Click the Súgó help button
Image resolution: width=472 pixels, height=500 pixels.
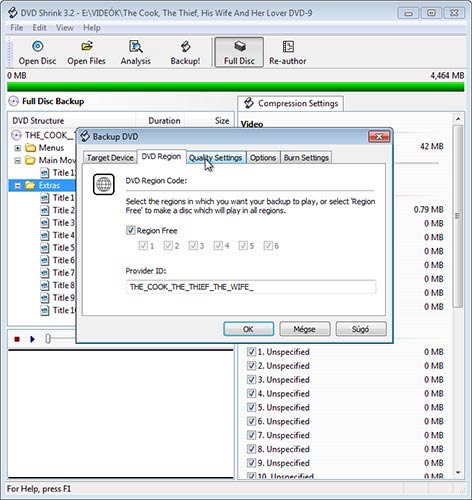pos(361,329)
